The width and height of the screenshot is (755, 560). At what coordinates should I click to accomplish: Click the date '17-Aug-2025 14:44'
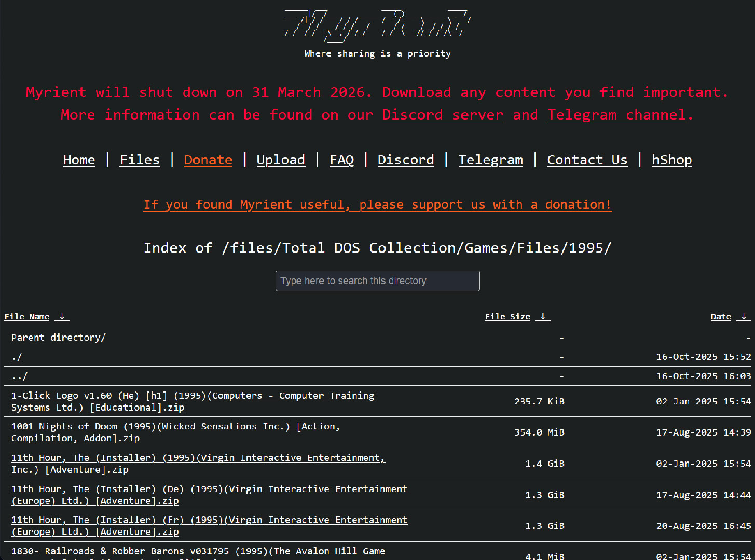click(x=704, y=495)
